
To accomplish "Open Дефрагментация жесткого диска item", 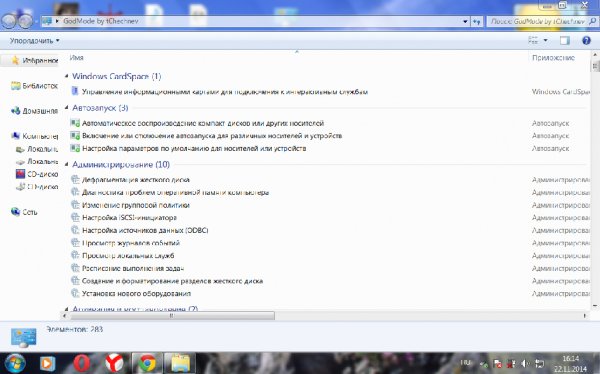I will (x=136, y=180).
